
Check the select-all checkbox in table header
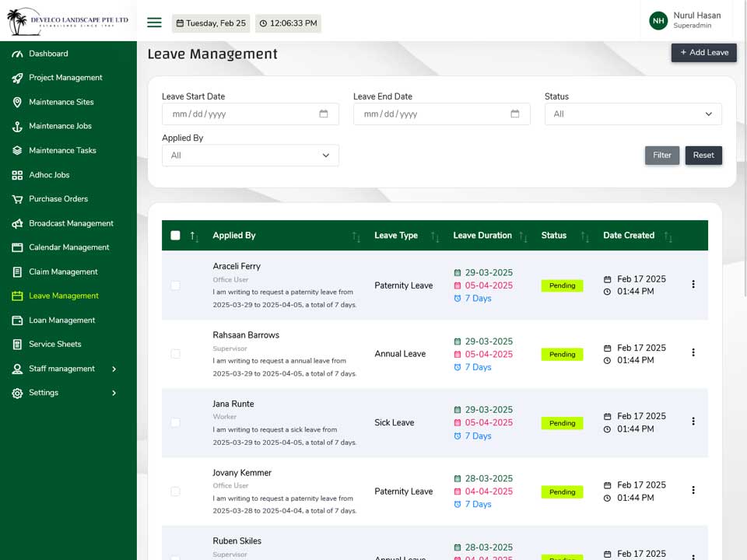(x=175, y=235)
